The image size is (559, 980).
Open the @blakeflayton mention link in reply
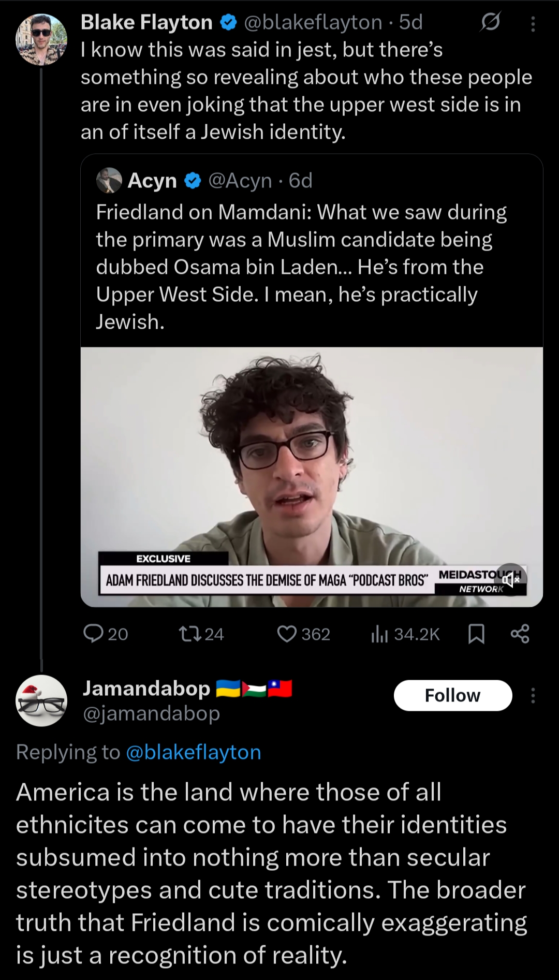[194, 752]
